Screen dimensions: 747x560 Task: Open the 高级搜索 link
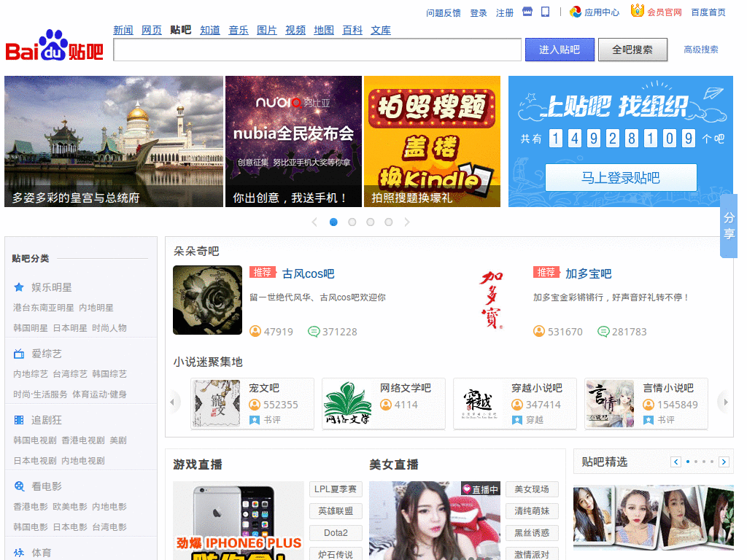(701, 50)
